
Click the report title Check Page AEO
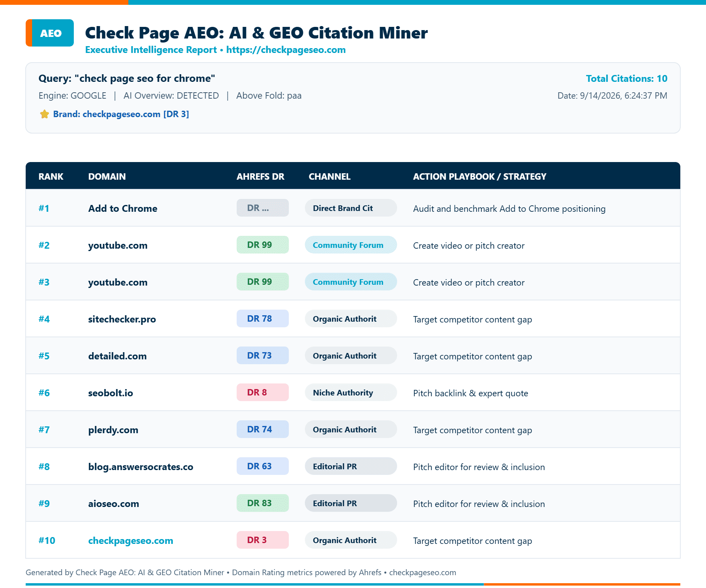pyautogui.click(x=256, y=32)
